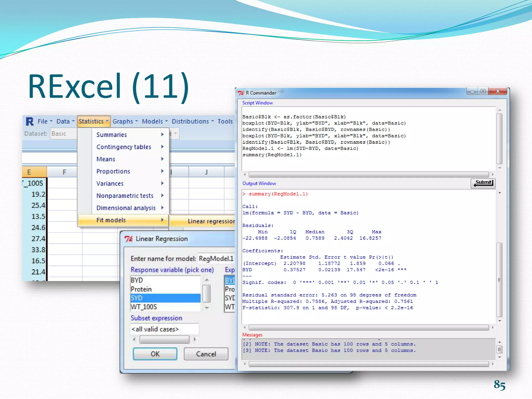Click the response variable list scrollbar thumb
The height and width of the screenshot is (399, 532).
[207, 294]
